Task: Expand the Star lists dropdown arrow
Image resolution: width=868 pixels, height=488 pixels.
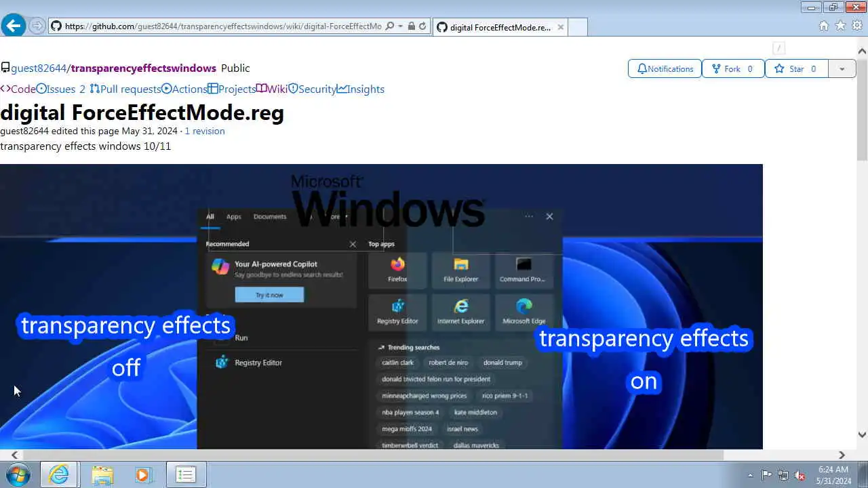Action: (x=842, y=68)
